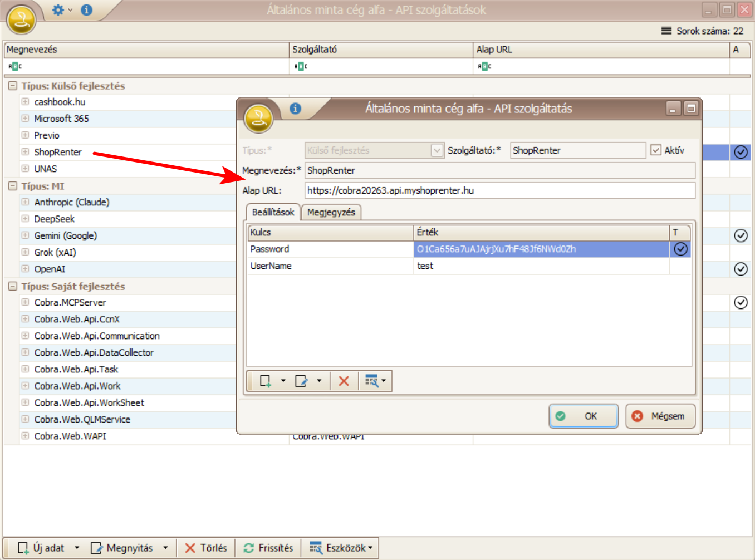Select the UserName key row

pyautogui.click(x=469, y=266)
